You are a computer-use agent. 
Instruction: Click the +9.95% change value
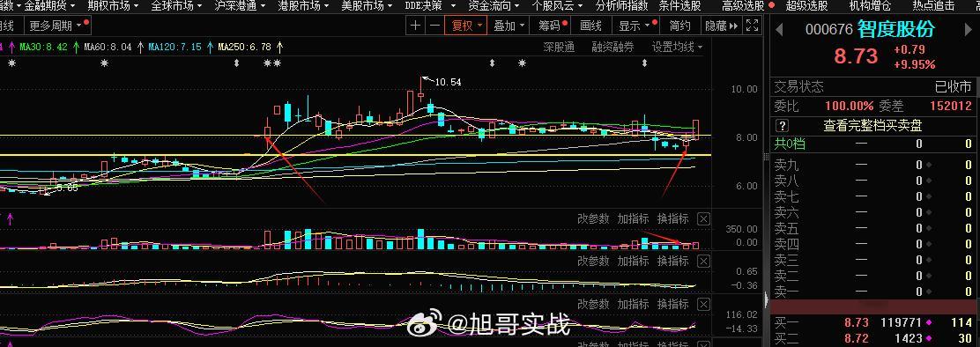coord(915,64)
